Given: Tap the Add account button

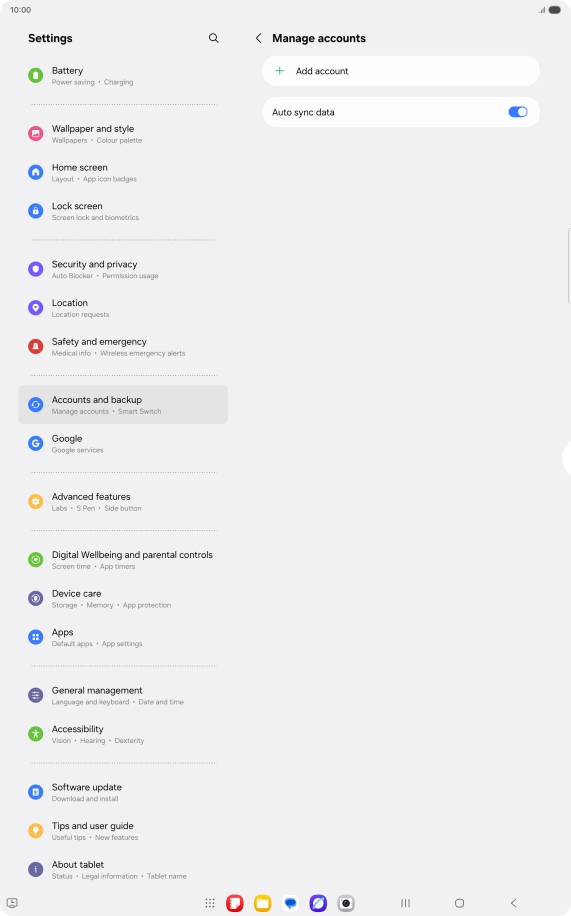Looking at the screenshot, I should [x=401, y=71].
